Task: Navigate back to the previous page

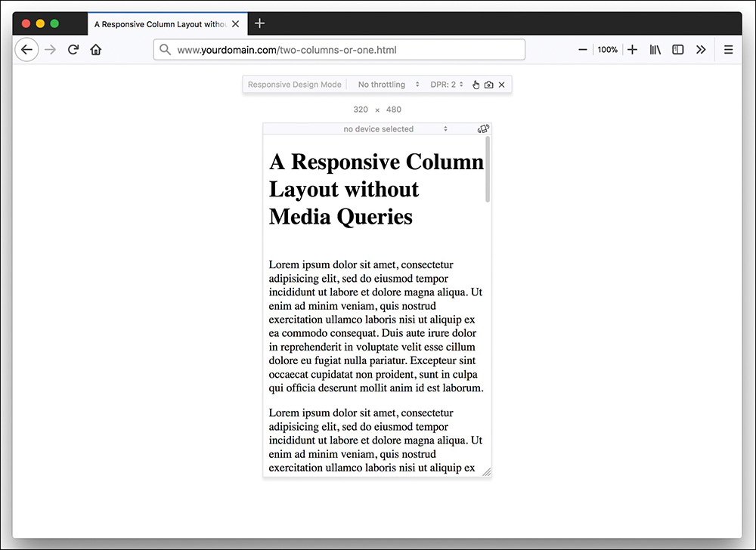Action: click(26, 49)
